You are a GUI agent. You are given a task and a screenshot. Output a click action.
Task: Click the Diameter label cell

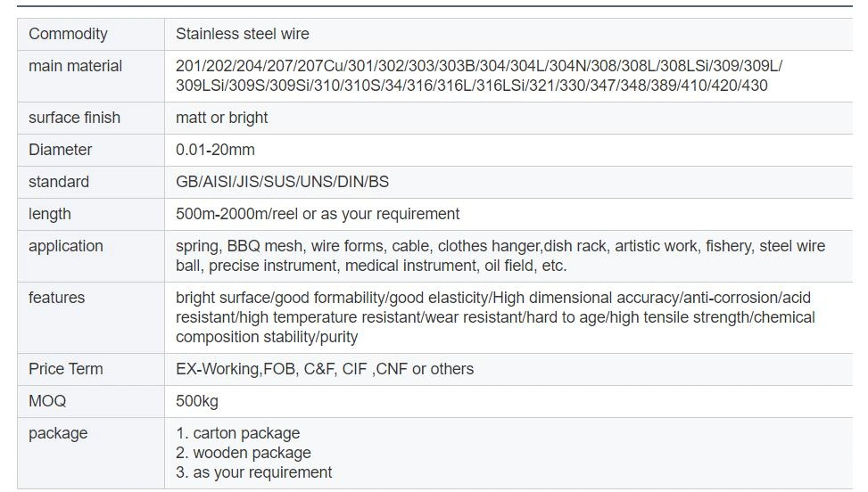pyautogui.click(x=91, y=150)
